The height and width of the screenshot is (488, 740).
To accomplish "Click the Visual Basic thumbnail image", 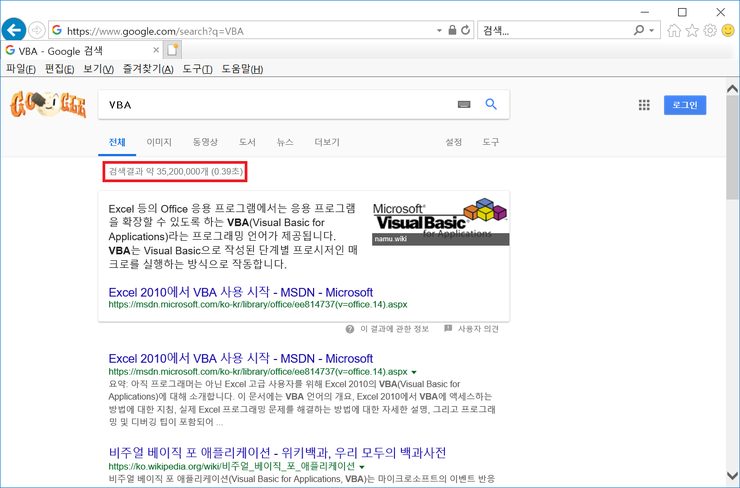I will (441, 222).
